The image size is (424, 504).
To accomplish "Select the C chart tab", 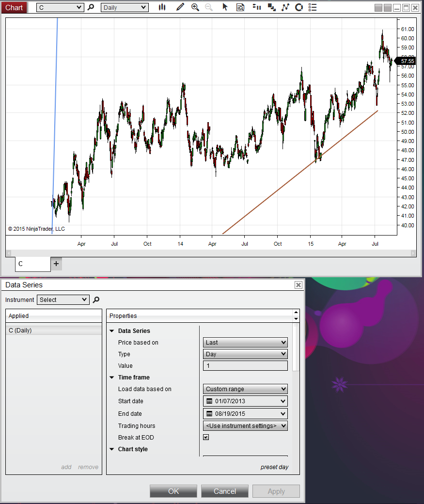I will tap(33, 264).
